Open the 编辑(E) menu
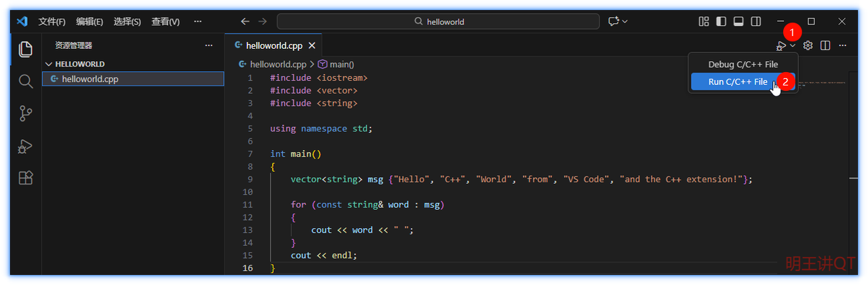 [x=90, y=21]
